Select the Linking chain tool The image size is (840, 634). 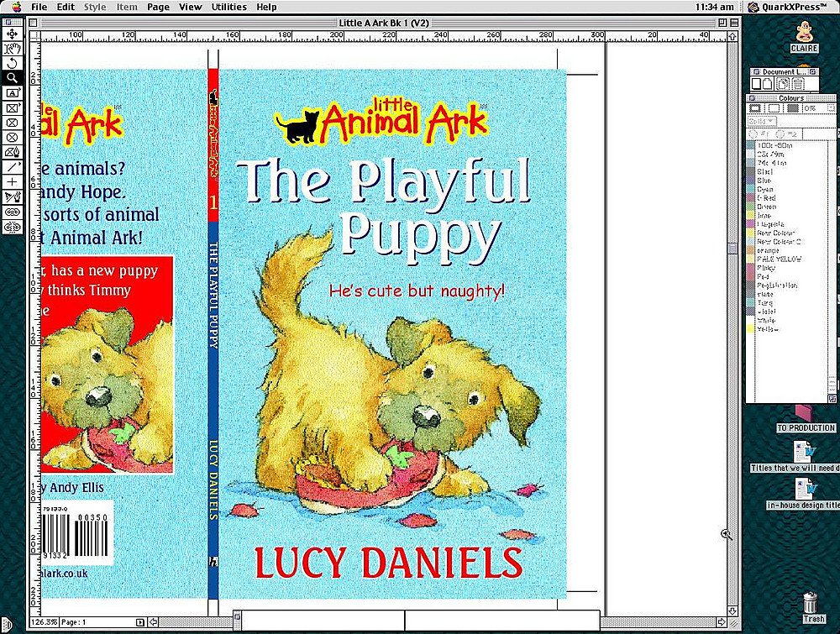tap(12, 212)
